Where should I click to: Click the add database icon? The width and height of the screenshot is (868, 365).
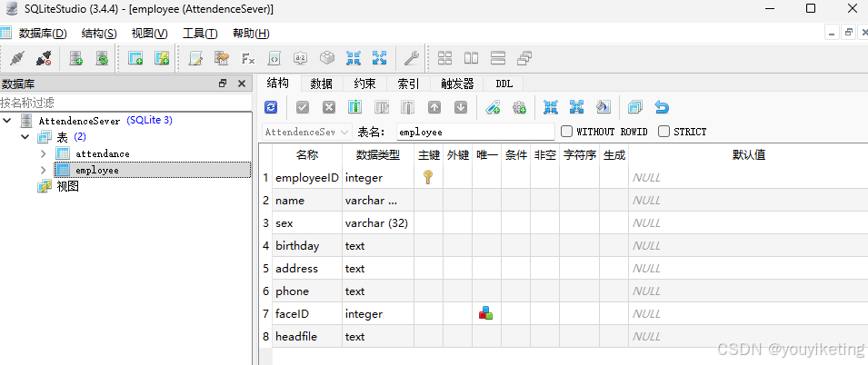coord(75,58)
